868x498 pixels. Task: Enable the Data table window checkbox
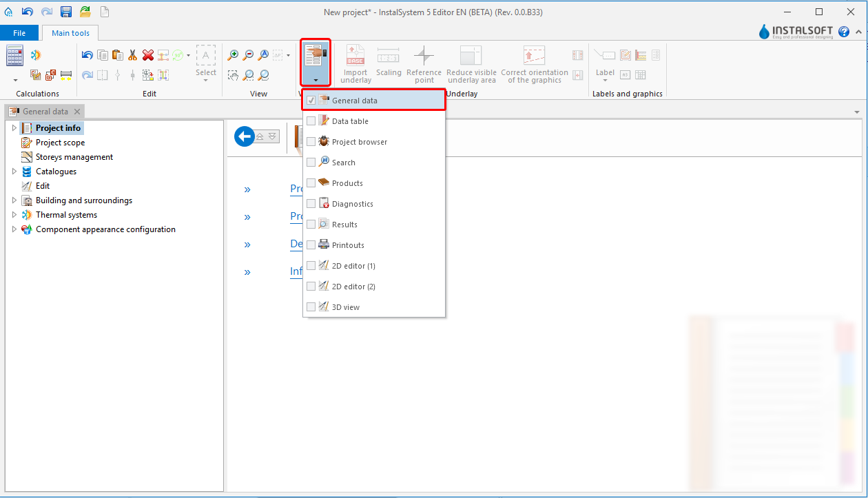[311, 121]
